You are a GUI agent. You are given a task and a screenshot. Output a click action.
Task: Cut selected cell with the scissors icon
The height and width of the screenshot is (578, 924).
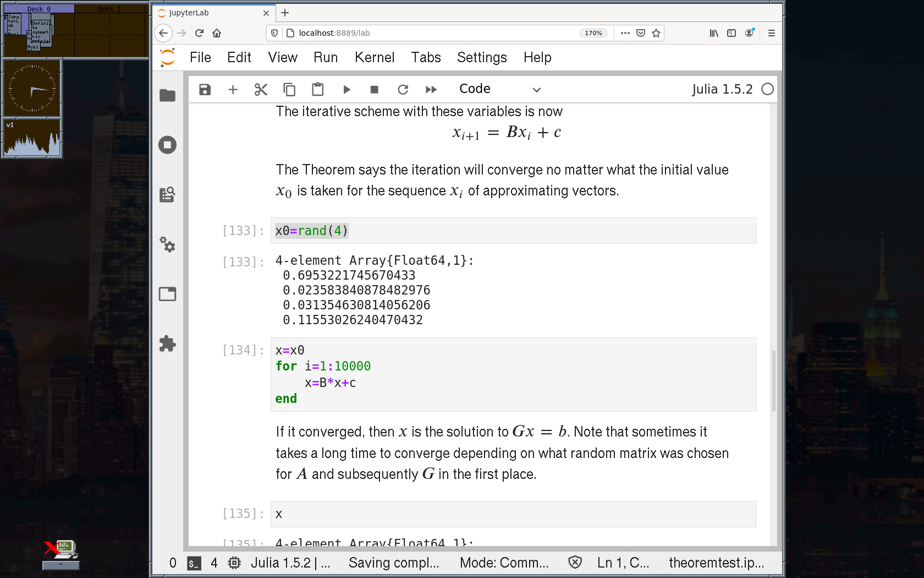[x=261, y=90]
